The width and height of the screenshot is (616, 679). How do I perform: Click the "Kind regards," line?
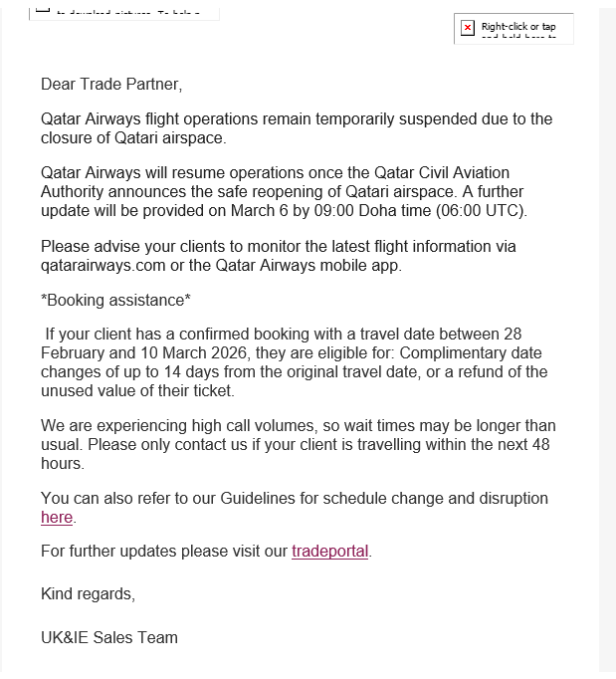[88, 593]
